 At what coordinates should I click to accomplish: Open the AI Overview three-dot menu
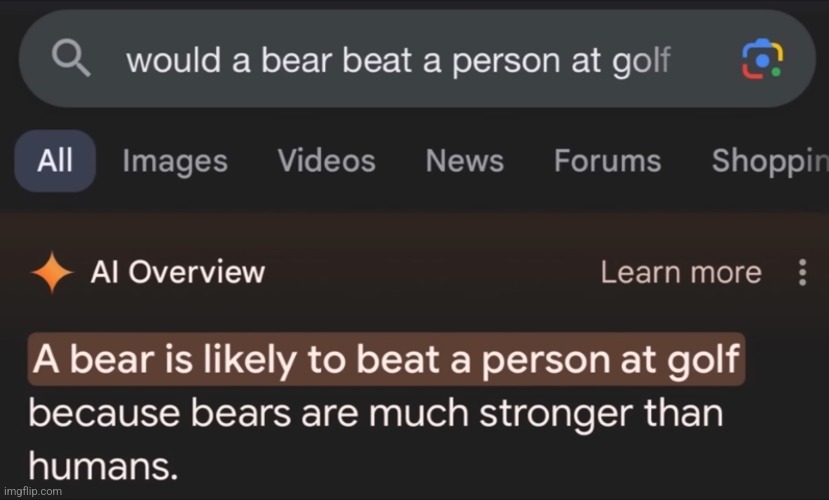pos(801,273)
